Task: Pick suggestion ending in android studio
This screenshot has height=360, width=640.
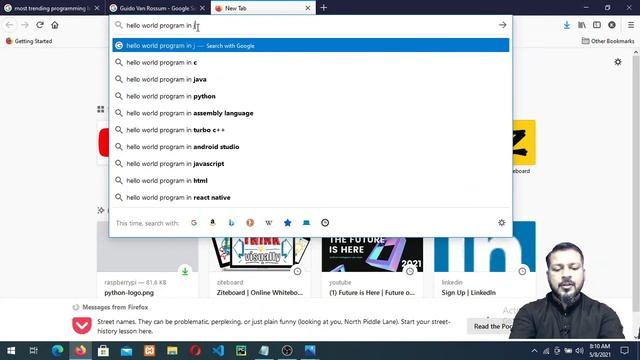Action: (x=311, y=147)
